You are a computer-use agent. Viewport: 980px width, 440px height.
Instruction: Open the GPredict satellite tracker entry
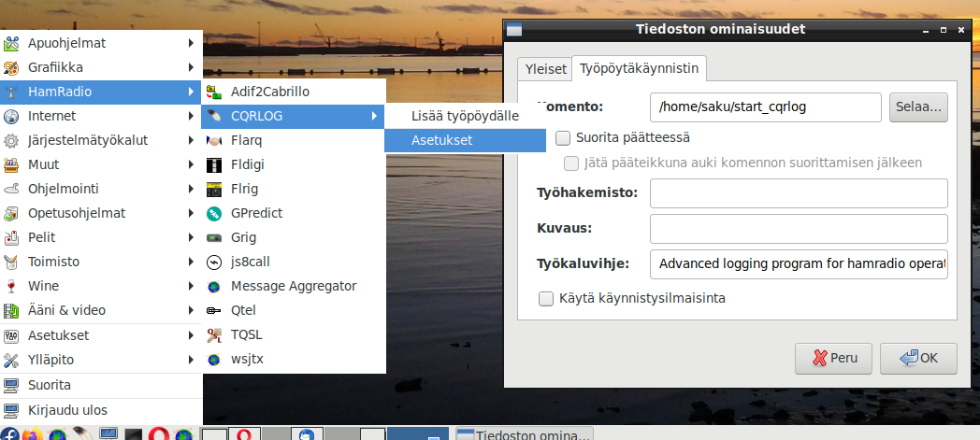[294, 213]
